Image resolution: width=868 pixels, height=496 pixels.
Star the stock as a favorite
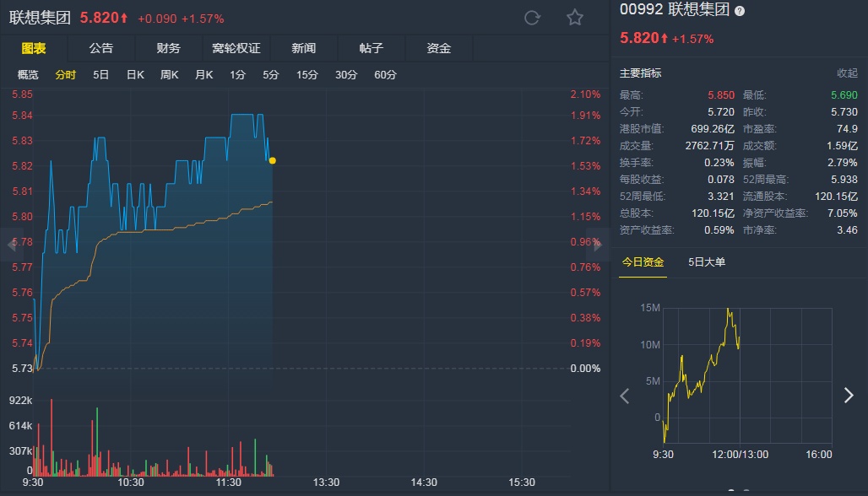pos(575,18)
